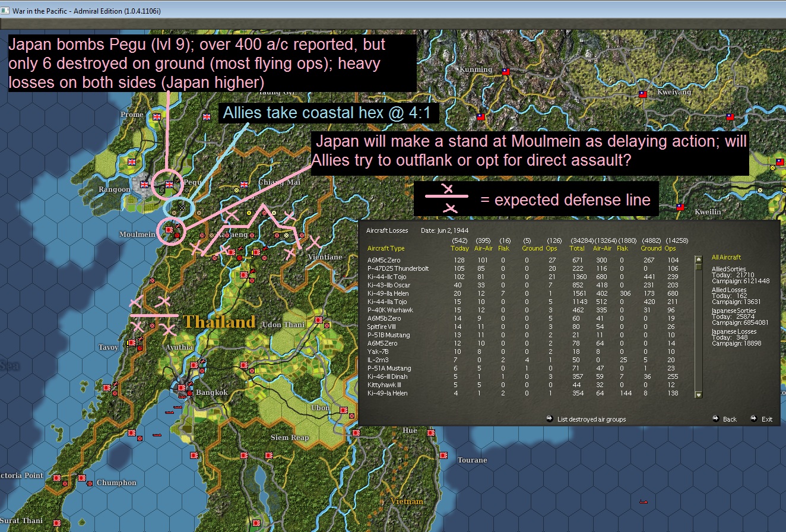Image resolution: width=786 pixels, height=532 pixels.
Task: Close the Aircraft Losses panel with Exit
Action: click(x=762, y=419)
